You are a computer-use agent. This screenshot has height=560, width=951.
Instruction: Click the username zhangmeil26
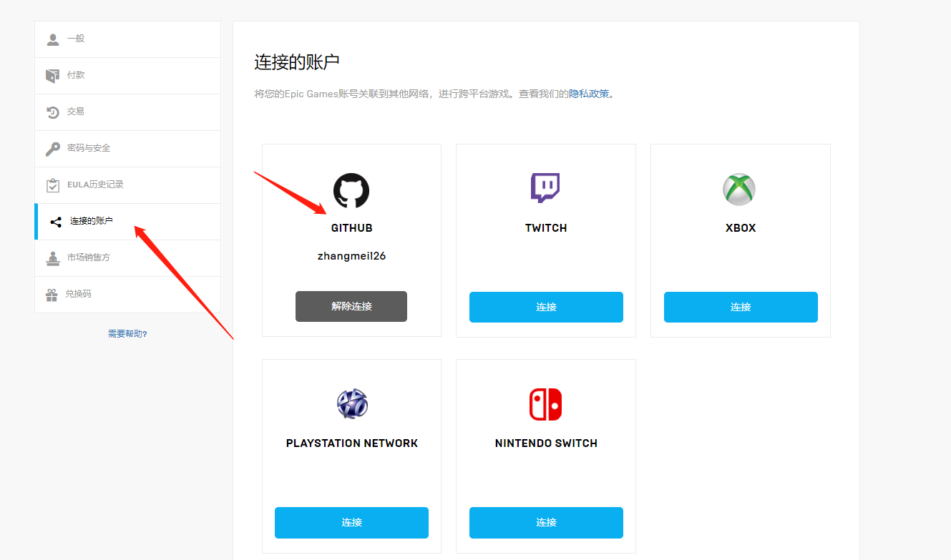pyautogui.click(x=351, y=256)
